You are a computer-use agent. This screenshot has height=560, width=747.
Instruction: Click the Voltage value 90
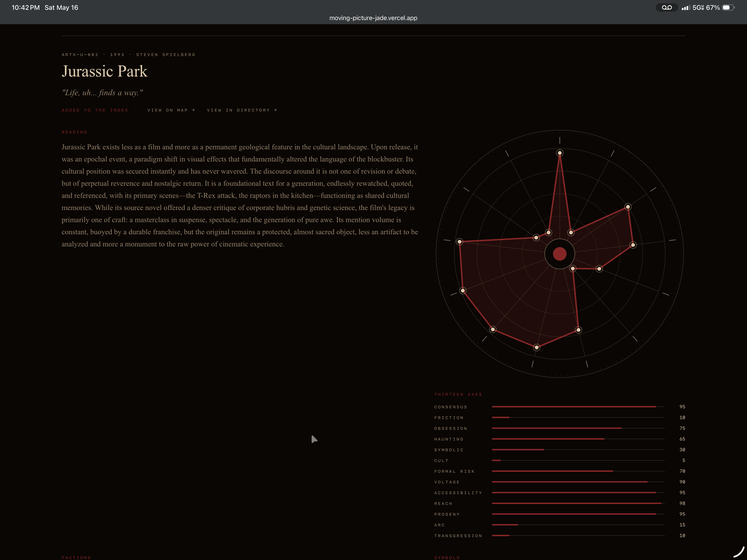682,482
